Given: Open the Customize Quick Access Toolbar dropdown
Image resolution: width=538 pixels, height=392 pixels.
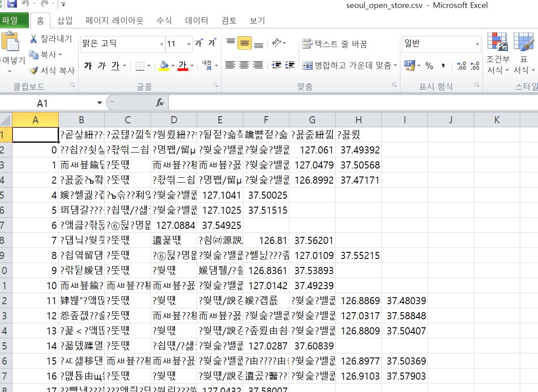Looking at the screenshot, I should pos(63,5).
